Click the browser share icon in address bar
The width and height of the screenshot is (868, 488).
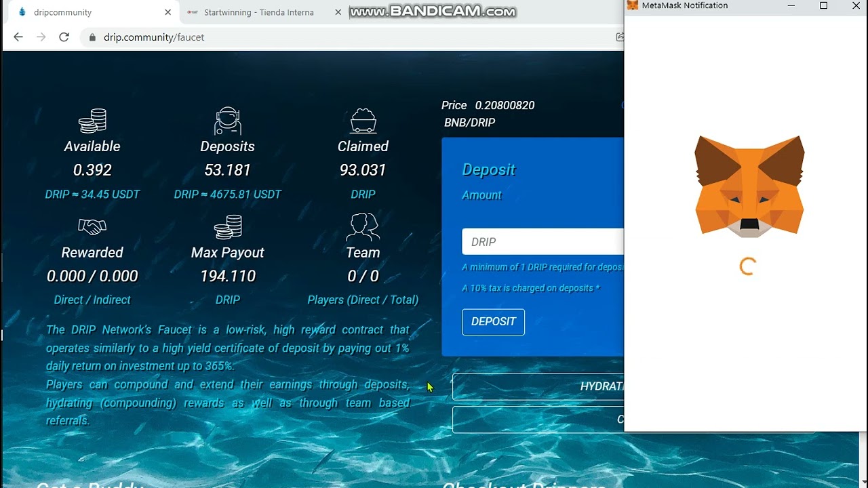(x=619, y=37)
